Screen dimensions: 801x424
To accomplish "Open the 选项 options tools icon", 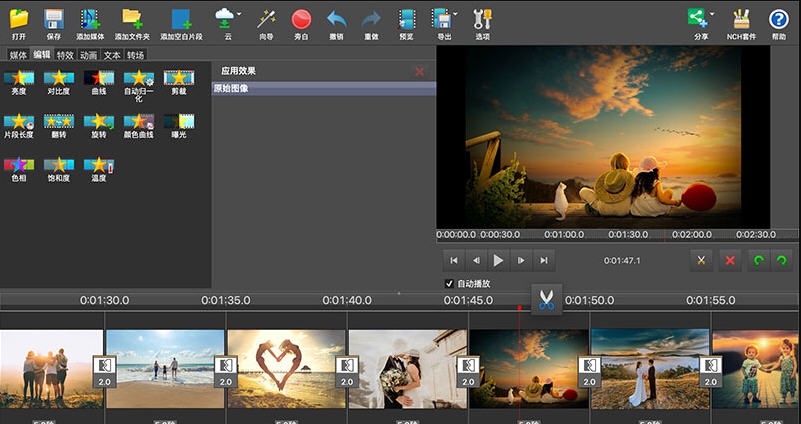I will pos(482,19).
